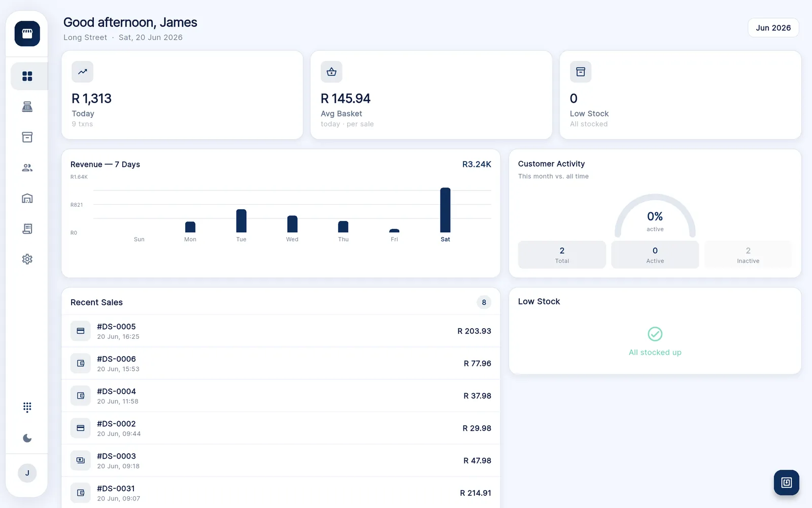
Task: Open the apps dot-grid icon
Action: pyautogui.click(x=27, y=407)
